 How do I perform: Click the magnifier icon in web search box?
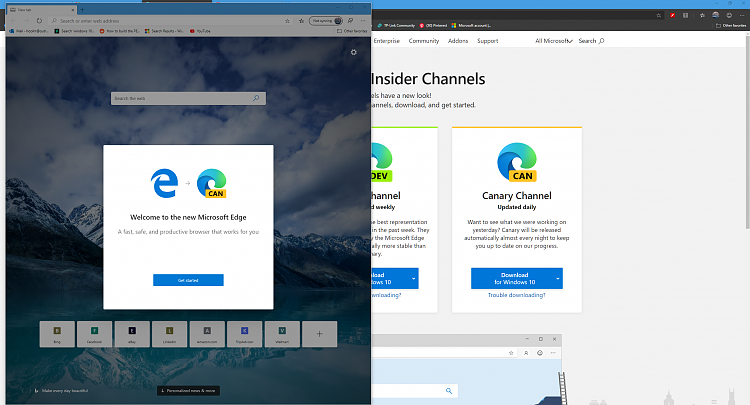[256, 98]
